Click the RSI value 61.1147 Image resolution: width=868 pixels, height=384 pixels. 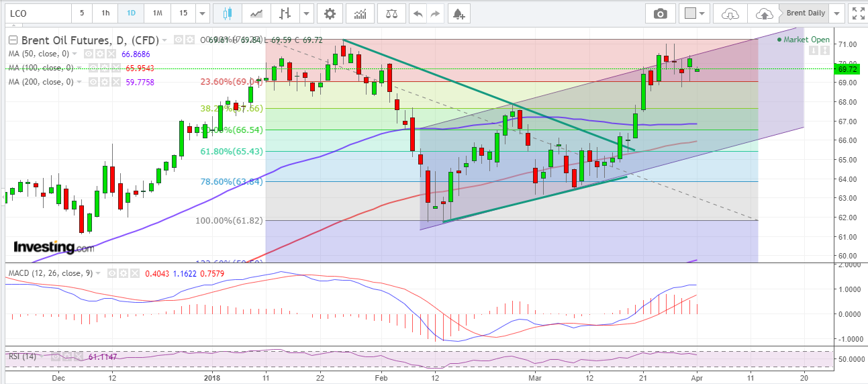click(x=103, y=356)
